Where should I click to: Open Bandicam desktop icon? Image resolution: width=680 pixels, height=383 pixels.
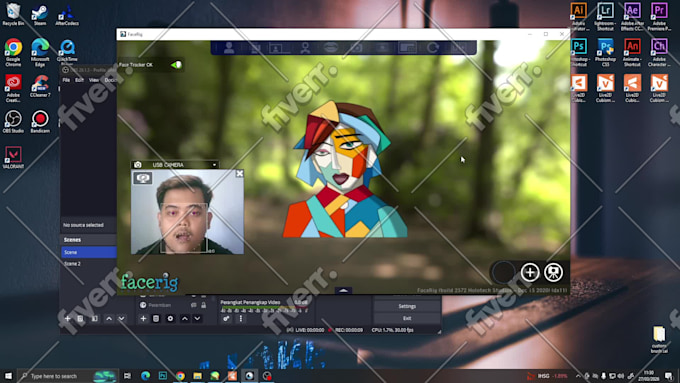point(40,121)
